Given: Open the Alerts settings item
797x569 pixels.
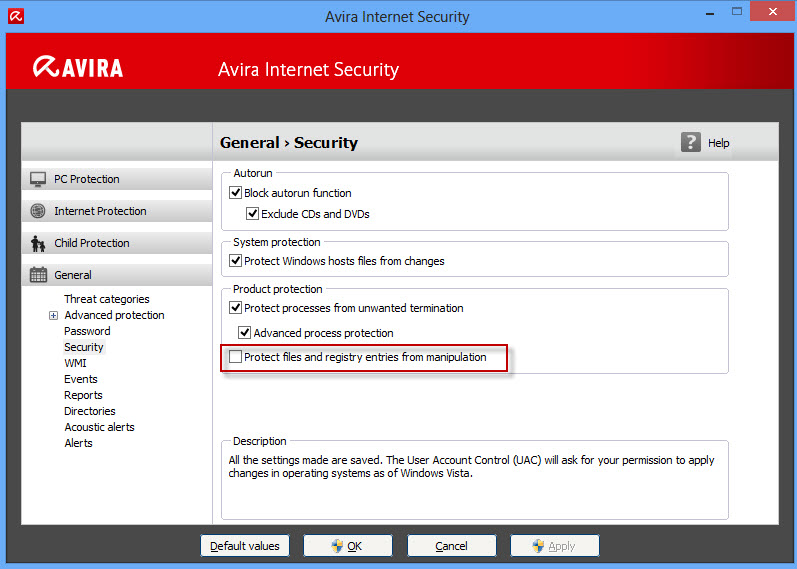Looking at the screenshot, I should click(79, 443).
